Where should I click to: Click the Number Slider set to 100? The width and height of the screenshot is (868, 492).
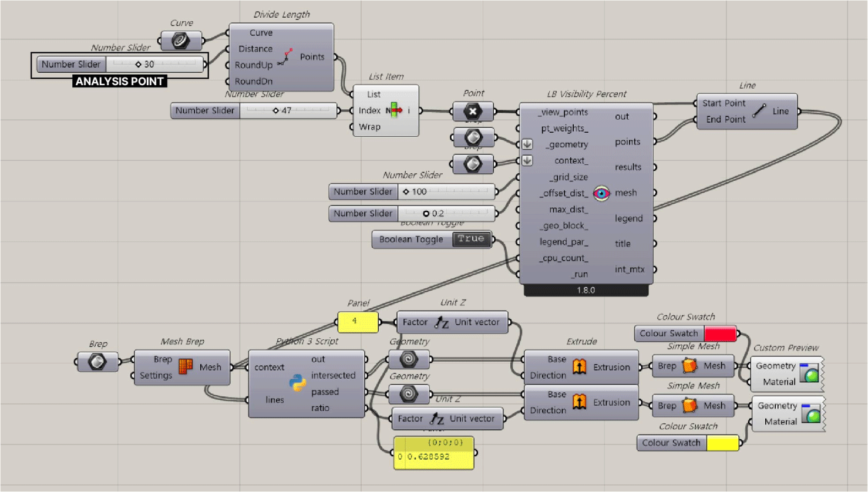click(412, 191)
